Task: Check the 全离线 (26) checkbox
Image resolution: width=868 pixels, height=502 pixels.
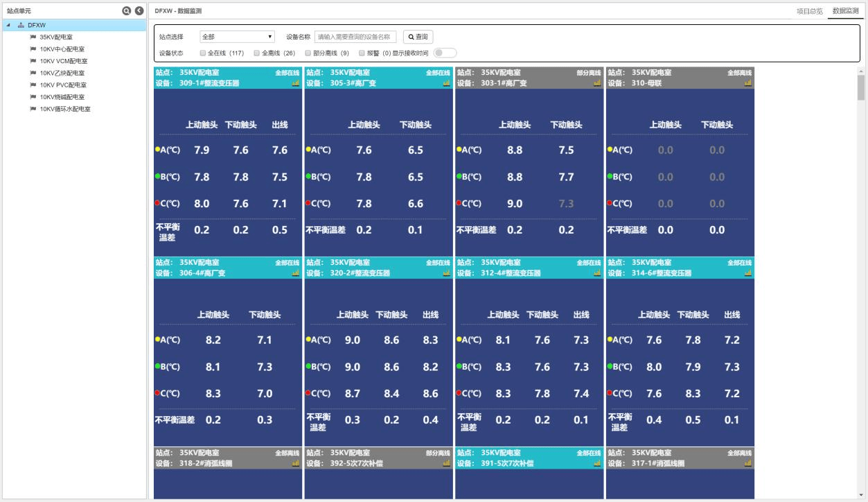Action: (257, 53)
